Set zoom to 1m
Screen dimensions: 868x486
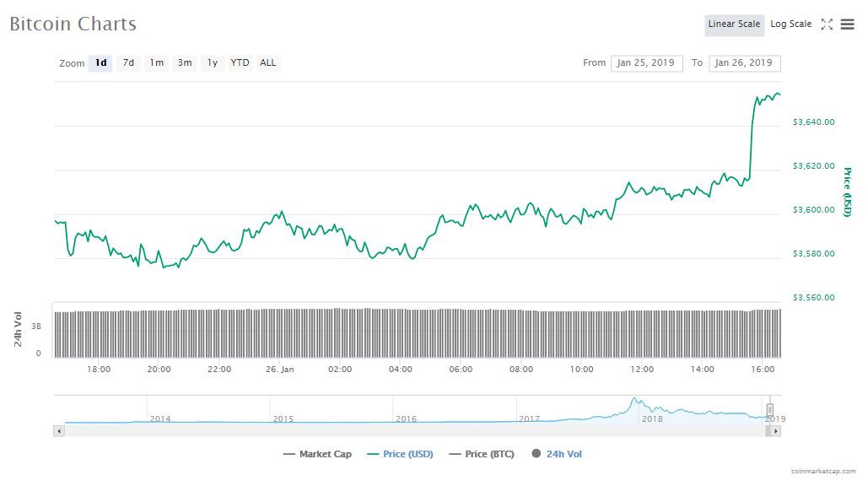point(157,63)
